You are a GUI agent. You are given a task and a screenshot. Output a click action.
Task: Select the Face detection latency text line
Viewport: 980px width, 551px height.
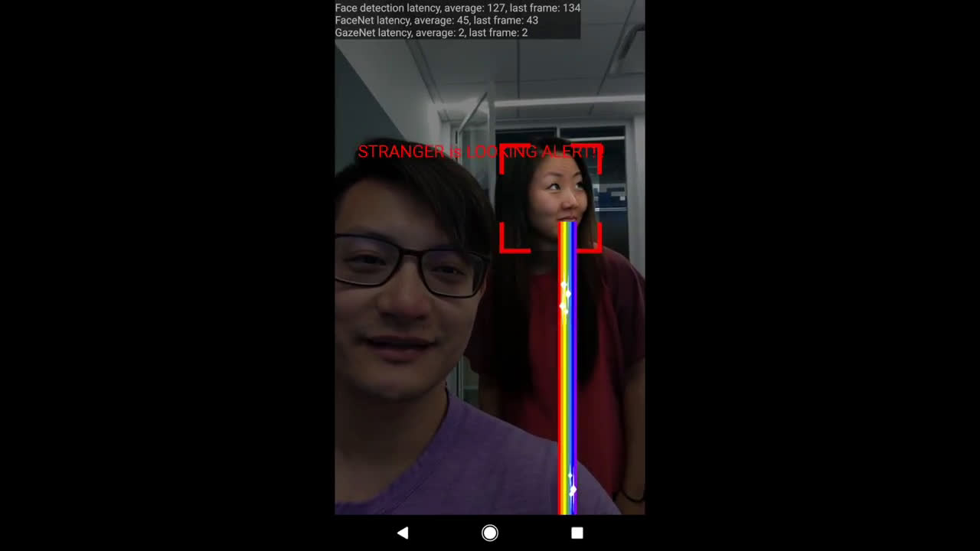click(457, 8)
